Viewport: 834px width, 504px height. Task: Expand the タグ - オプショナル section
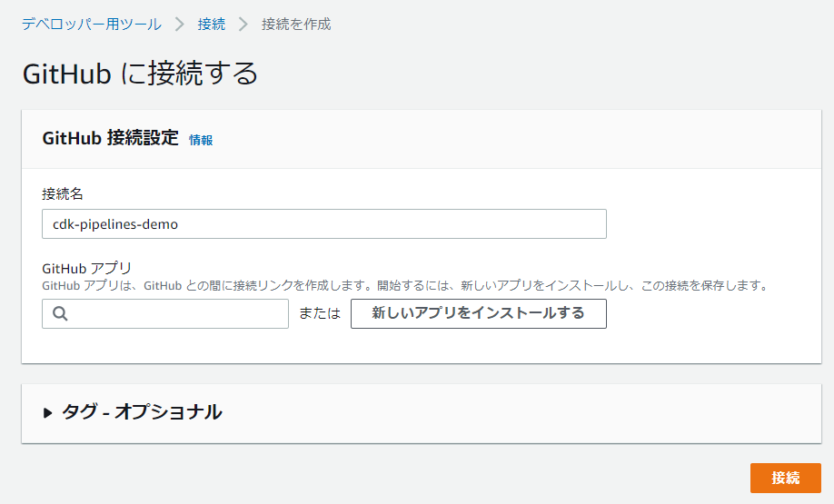pyautogui.click(x=132, y=412)
